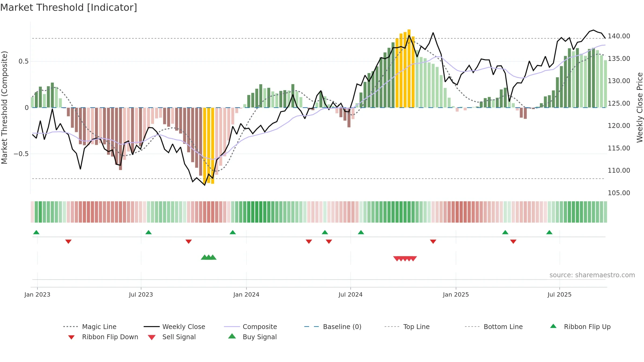644x362 pixels.
Task: Select the red flip-down marker in late May 2024
Action: (x=329, y=242)
